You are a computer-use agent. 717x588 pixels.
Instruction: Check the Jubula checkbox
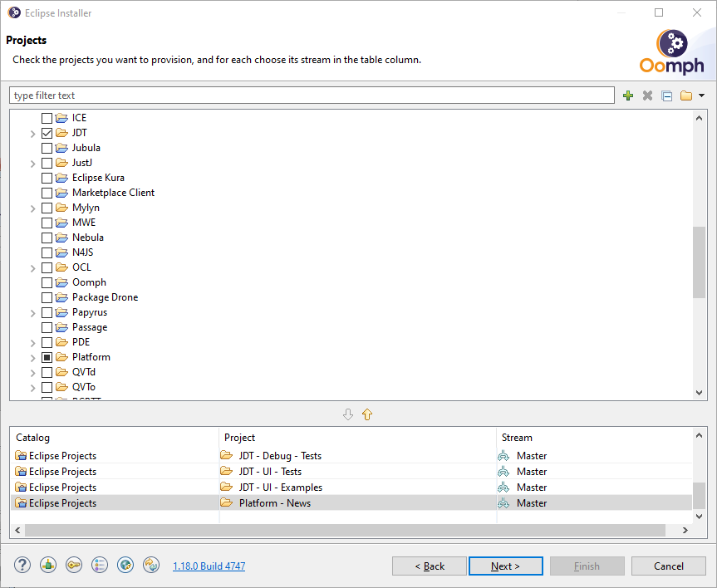point(47,148)
